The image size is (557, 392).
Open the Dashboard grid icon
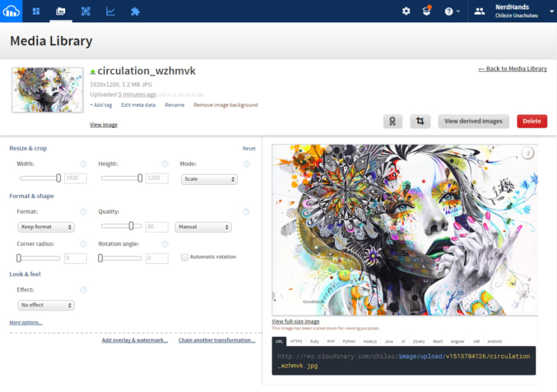click(x=36, y=11)
